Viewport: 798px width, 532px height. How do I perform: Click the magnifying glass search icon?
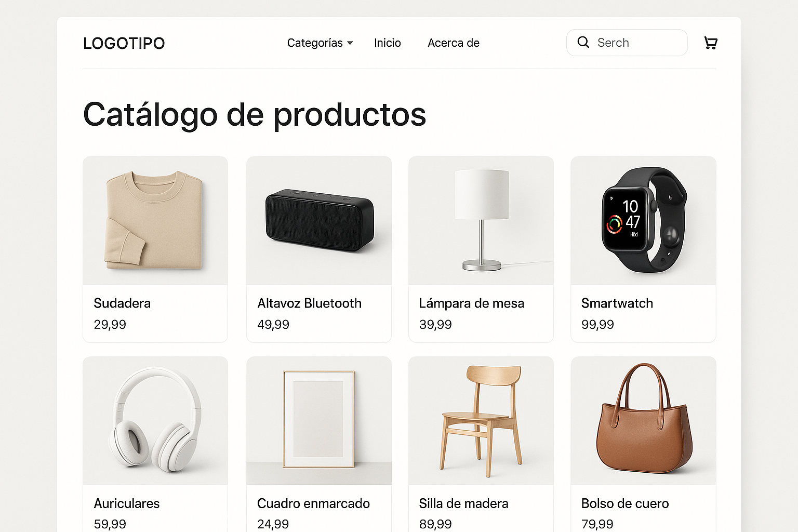[x=583, y=42]
